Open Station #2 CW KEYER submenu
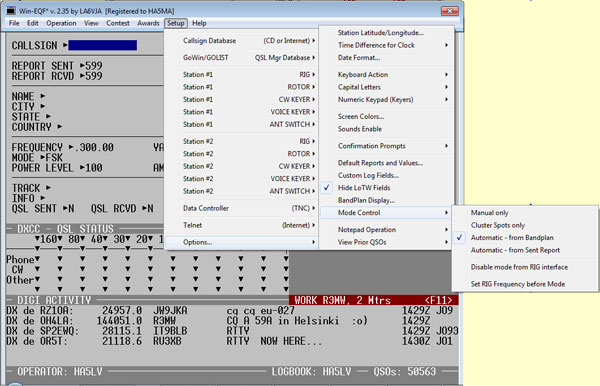This screenshot has width=600, height=386. tap(241, 166)
